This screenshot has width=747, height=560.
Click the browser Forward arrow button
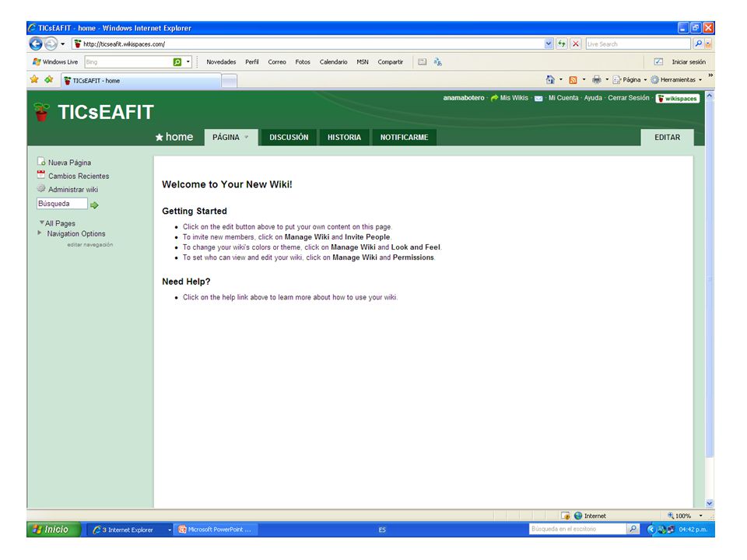point(51,44)
